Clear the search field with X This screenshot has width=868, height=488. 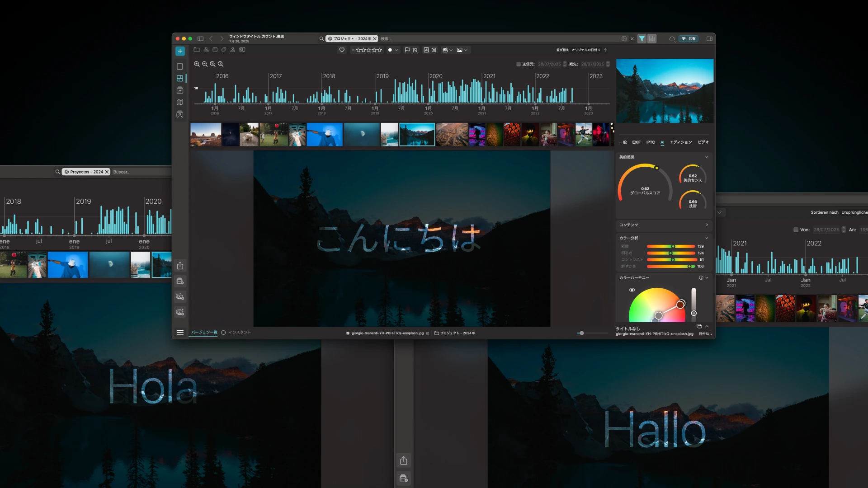click(632, 39)
